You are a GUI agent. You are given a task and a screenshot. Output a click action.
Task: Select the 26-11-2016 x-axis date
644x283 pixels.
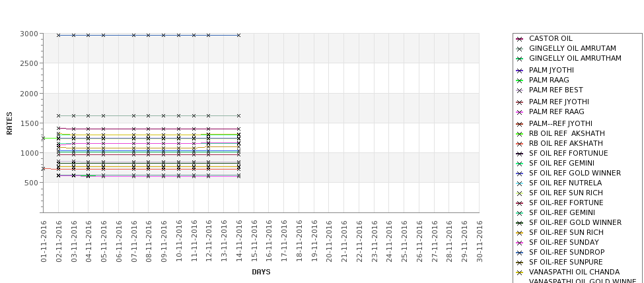click(419, 241)
